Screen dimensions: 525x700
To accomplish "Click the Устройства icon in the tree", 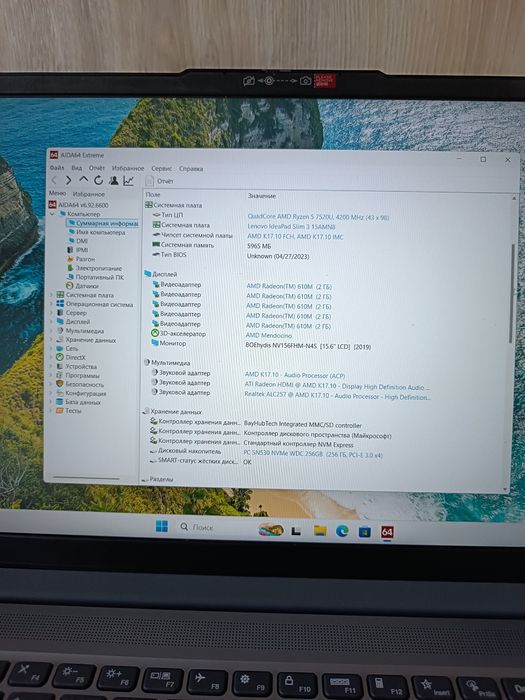I will (x=60, y=366).
